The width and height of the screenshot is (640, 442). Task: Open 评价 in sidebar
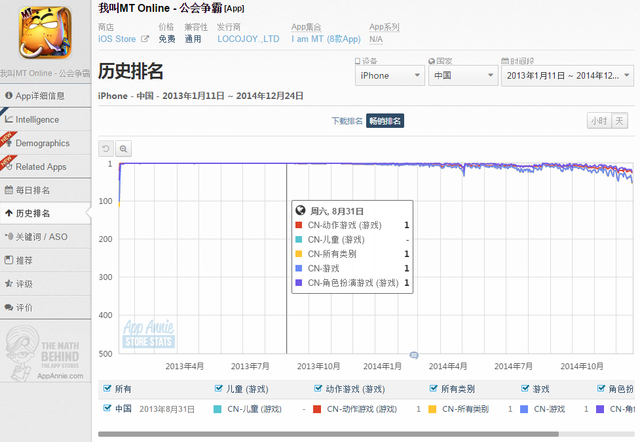tap(45, 307)
